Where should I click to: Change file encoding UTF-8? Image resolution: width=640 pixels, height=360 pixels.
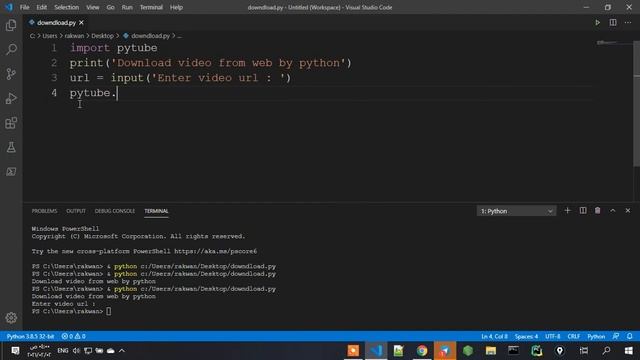coord(553,336)
